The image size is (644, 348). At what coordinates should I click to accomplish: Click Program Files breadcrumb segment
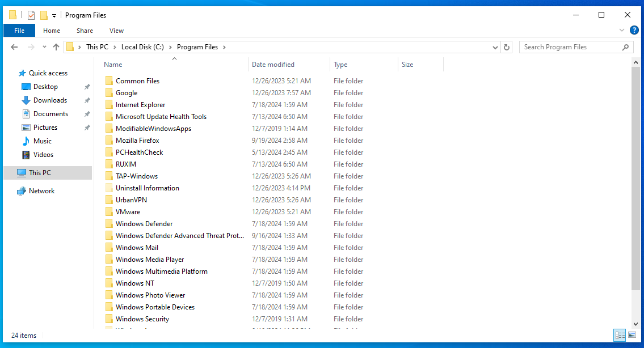click(x=197, y=47)
